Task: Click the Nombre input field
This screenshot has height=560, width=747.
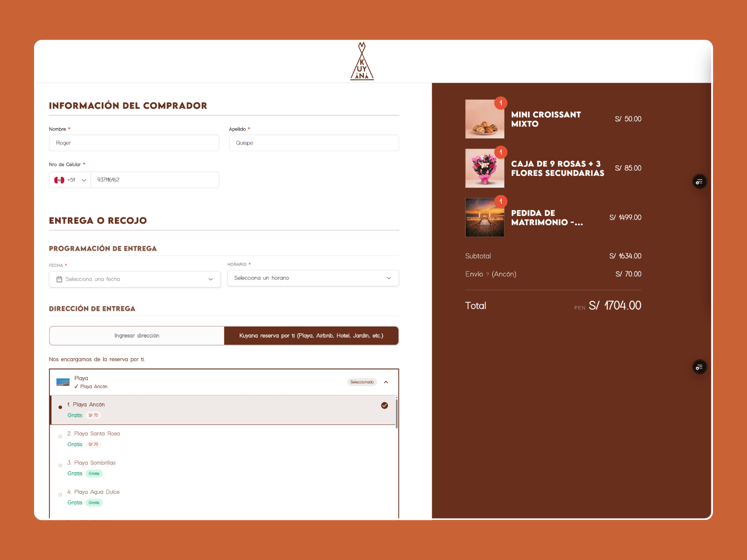Action: [x=134, y=143]
